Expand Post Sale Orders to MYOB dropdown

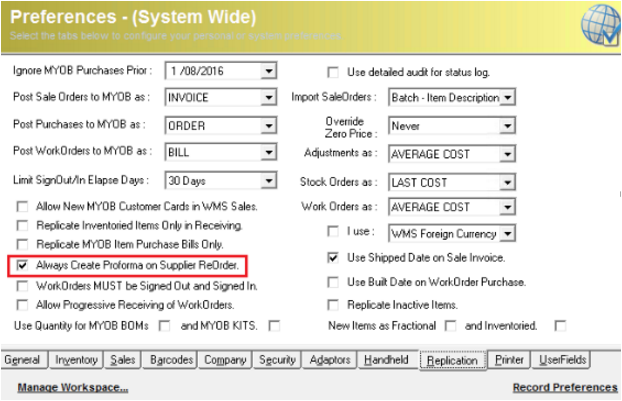[x=269, y=98]
